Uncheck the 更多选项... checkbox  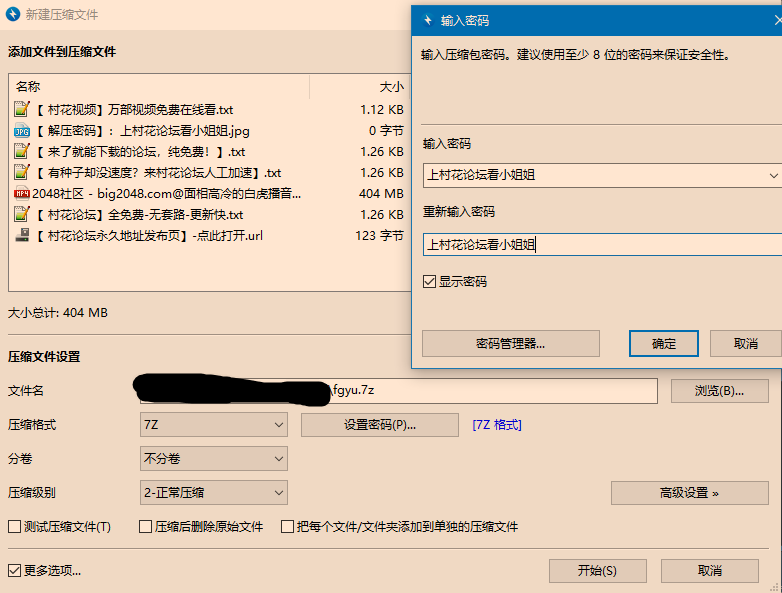click(x=14, y=570)
